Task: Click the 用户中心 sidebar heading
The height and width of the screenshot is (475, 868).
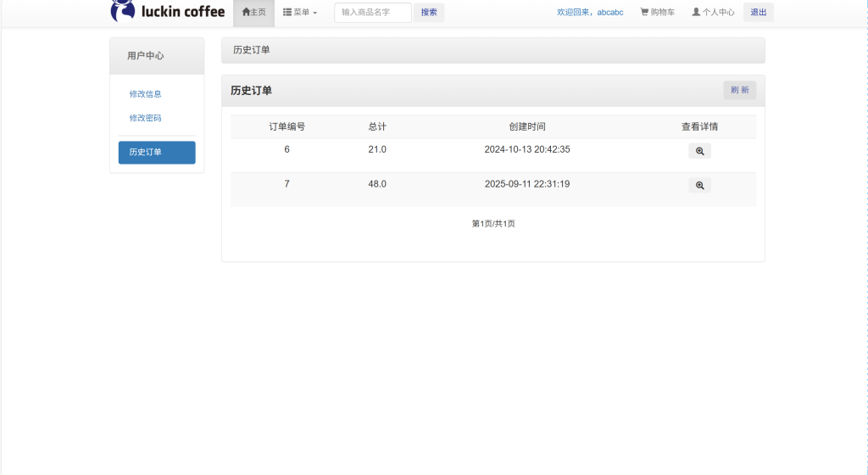Action: [145, 56]
